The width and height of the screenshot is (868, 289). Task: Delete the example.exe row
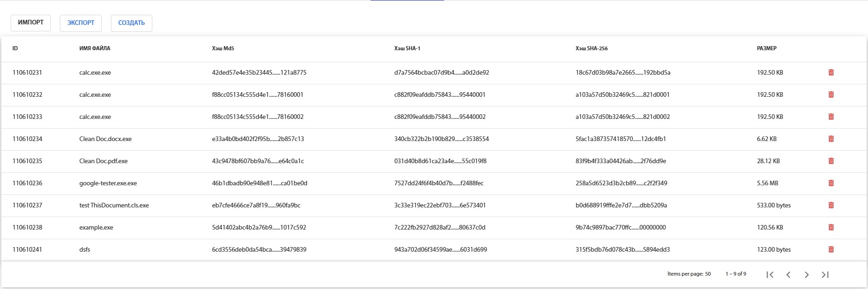[831, 227]
